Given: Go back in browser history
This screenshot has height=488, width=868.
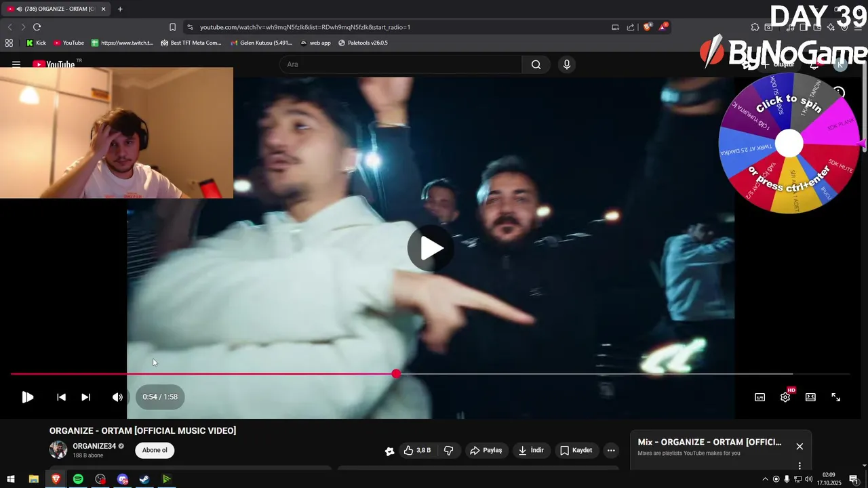Looking at the screenshot, I should coord(9,27).
